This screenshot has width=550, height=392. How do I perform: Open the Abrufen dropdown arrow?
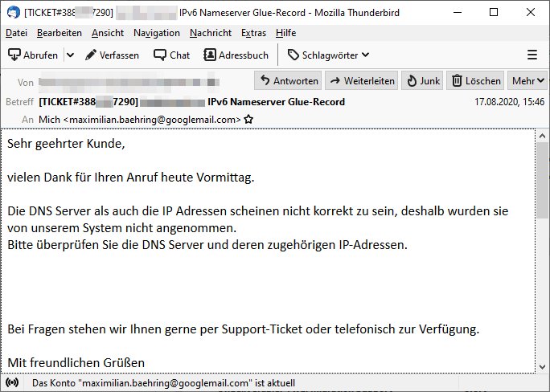tap(70, 55)
